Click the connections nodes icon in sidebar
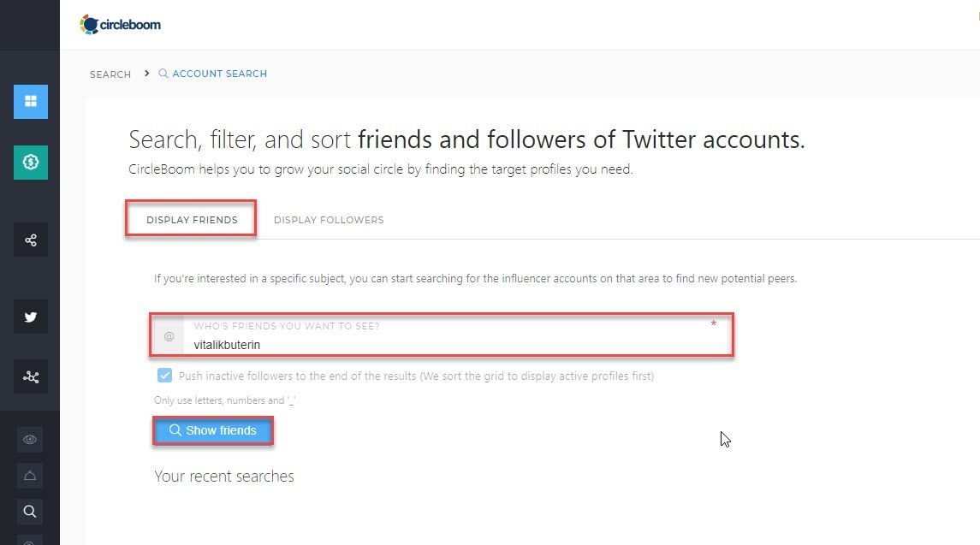The width and height of the screenshot is (980, 545). [30, 376]
